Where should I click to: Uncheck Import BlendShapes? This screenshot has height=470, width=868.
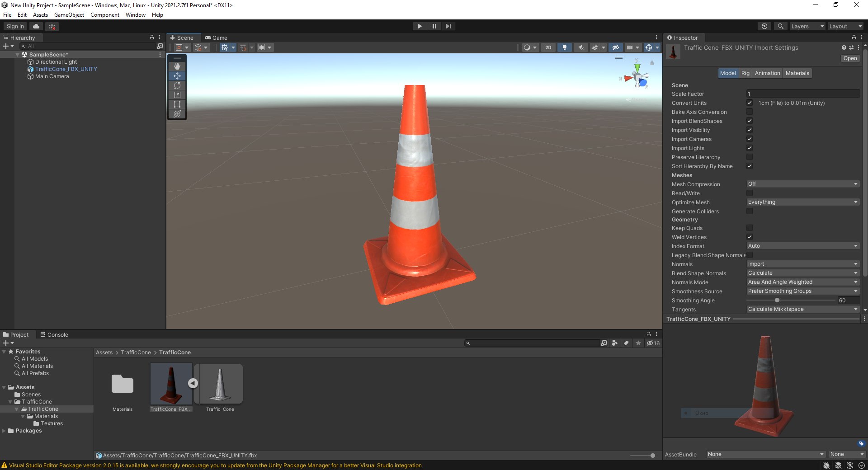750,121
